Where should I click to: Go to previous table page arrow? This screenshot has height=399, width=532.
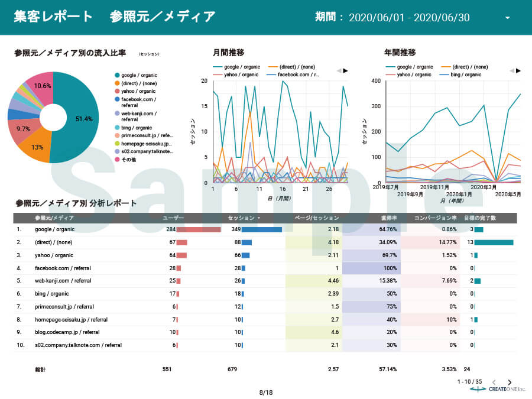coord(494,382)
